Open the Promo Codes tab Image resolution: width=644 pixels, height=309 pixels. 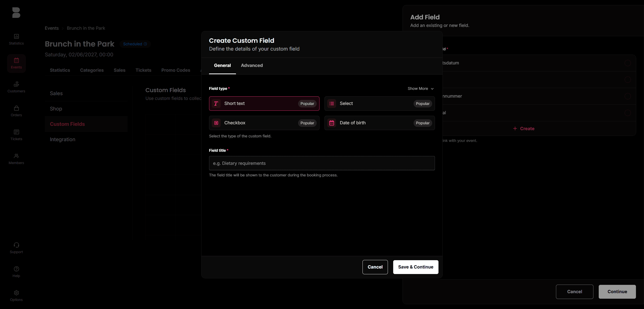(x=176, y=70)
